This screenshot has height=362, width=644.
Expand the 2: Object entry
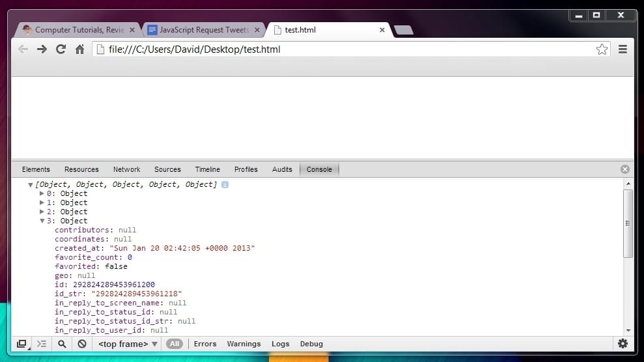point(42,212)
